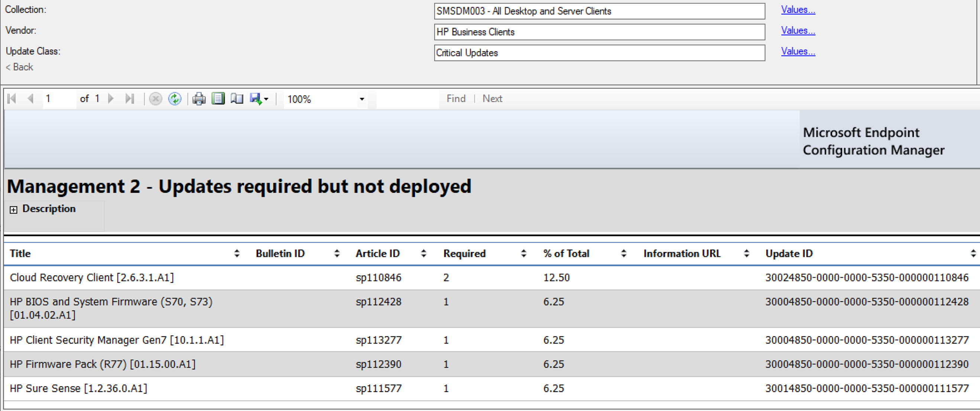Click the find text field

407,99
